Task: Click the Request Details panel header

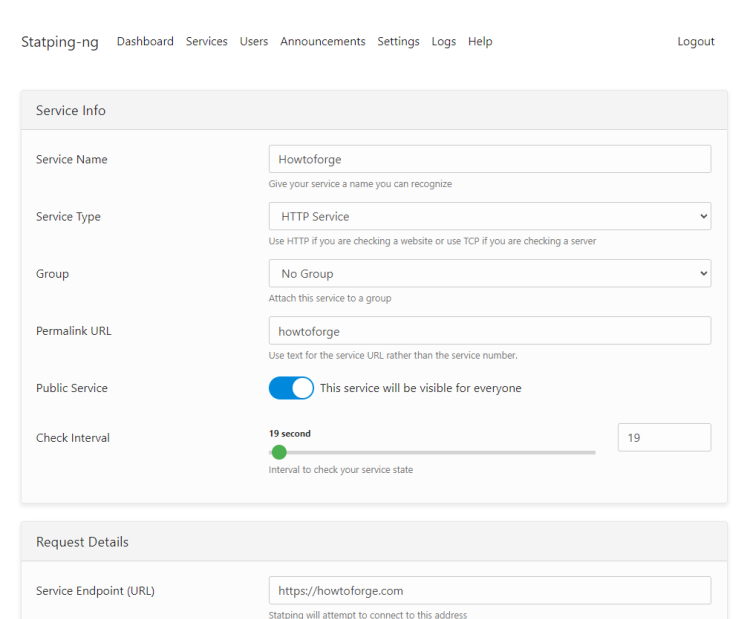Action: coord(373,542)
